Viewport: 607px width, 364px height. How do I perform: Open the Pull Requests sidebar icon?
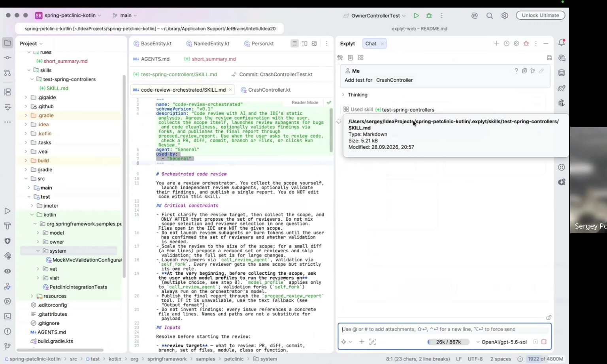point(8,73)
